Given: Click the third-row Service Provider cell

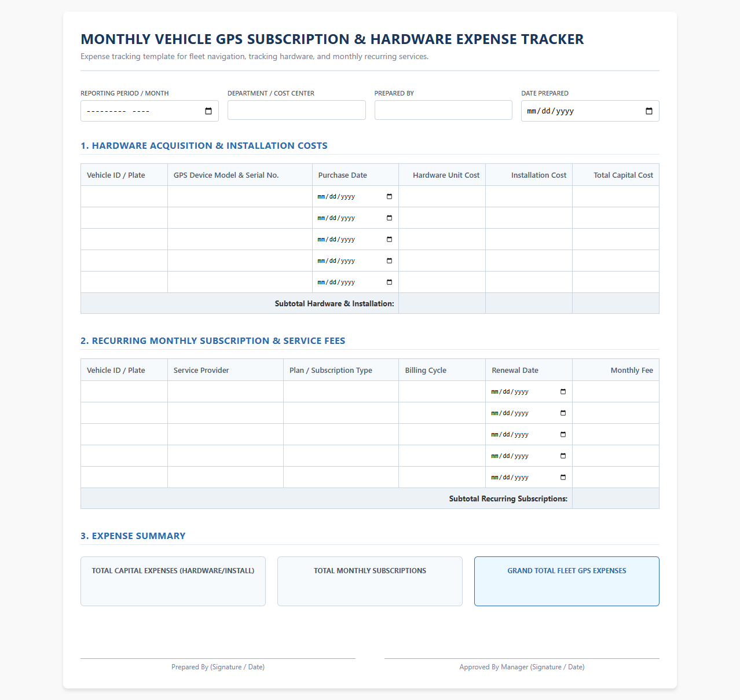Looking at the screenshot, I should click(225, 435).
